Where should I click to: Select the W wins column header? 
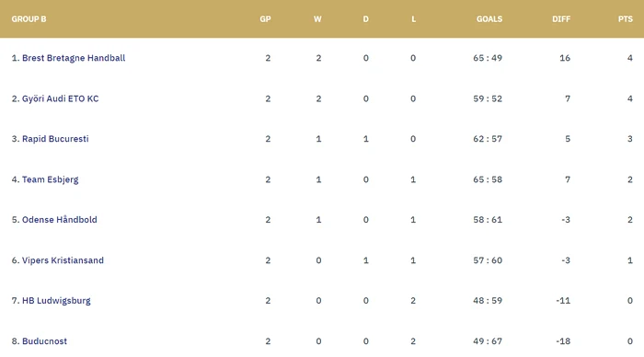click(x=317, y=19)
